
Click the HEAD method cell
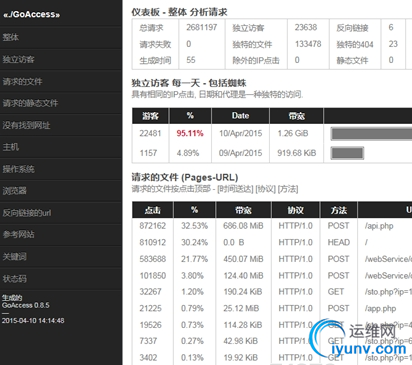(339, 242)
